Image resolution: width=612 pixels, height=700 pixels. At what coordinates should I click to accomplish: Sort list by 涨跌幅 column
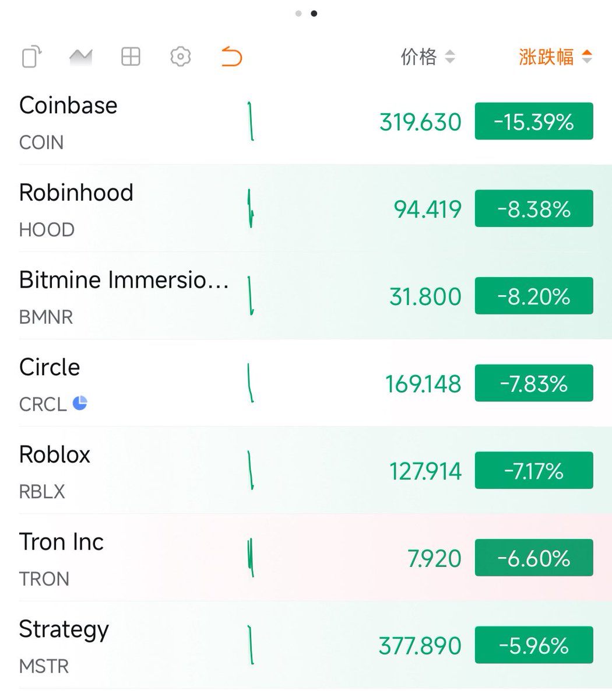(x=555, y=57)
